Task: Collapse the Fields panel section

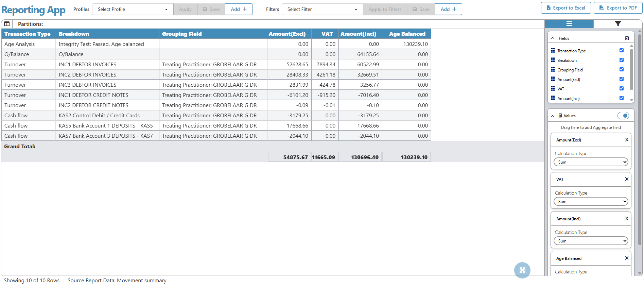Action: tap(553, 38)
